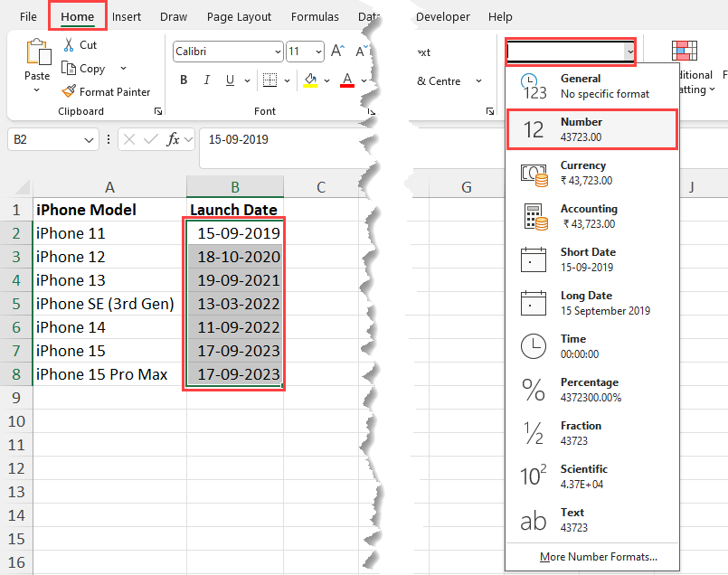Choose the Percentage format option
Image resolution: width=728 pixels, height=575 pixels.
[x=592, y=390]
